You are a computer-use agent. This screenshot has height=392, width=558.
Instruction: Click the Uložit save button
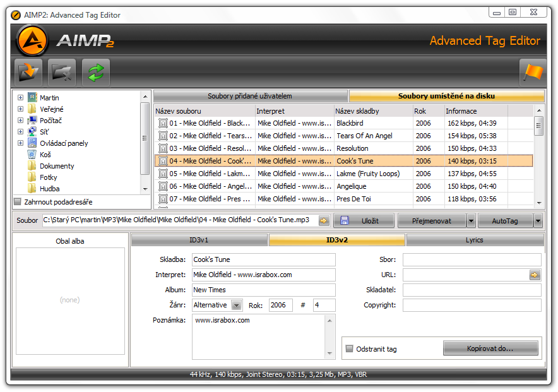(364, 221)
